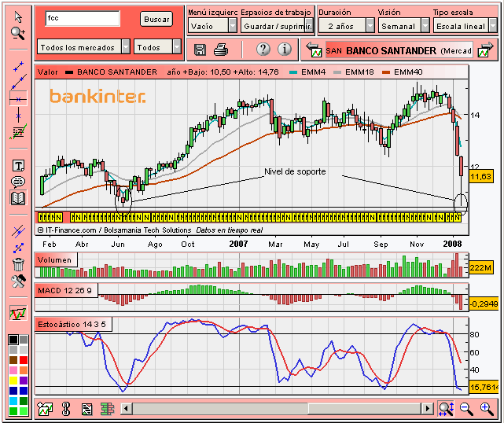Select the magnifier zoom tool in left toolbar
This screenshot has width=504, height=423.
(18, 34)
